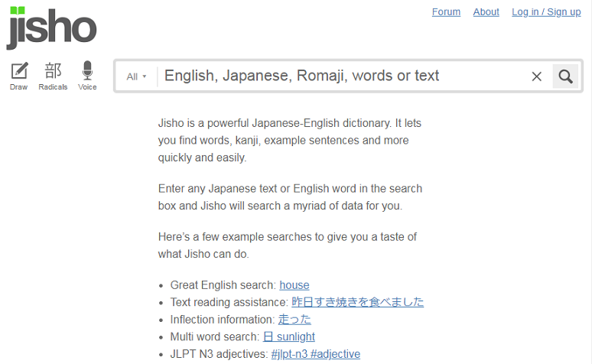Clear the search box with the X
The height and width of the screenshot is (364, 592).
pyautogui.click(x=536, y=76)
